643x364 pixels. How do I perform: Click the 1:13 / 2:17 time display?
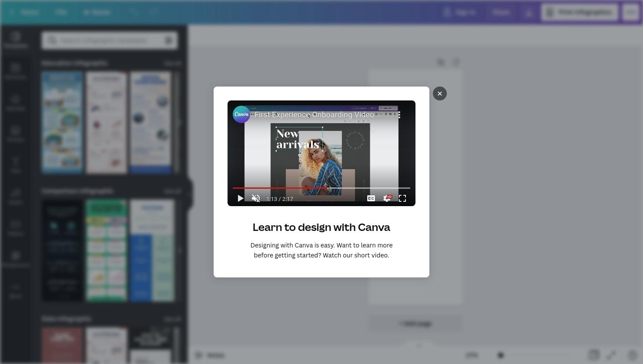click(280, 199)
